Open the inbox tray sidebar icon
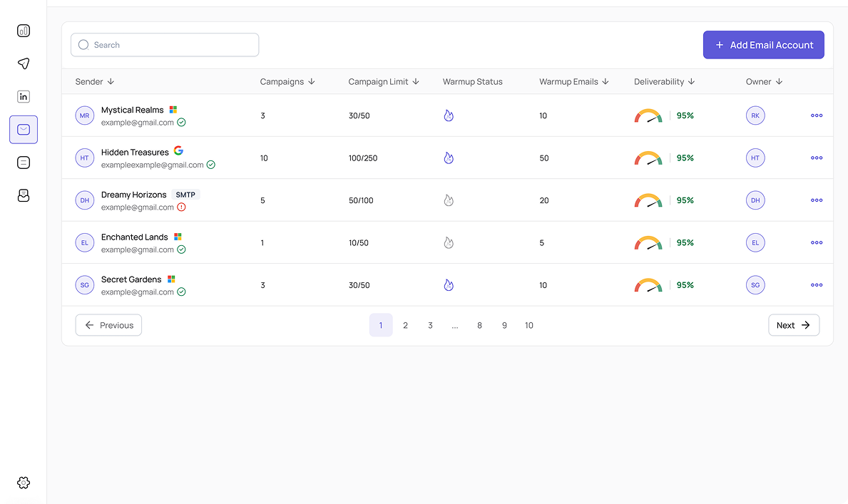 [24, 195]
